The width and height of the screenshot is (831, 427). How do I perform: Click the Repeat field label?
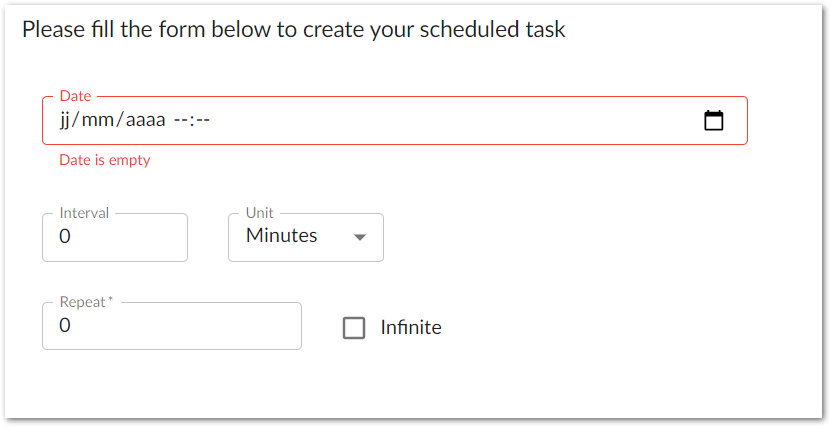(85, 301)
